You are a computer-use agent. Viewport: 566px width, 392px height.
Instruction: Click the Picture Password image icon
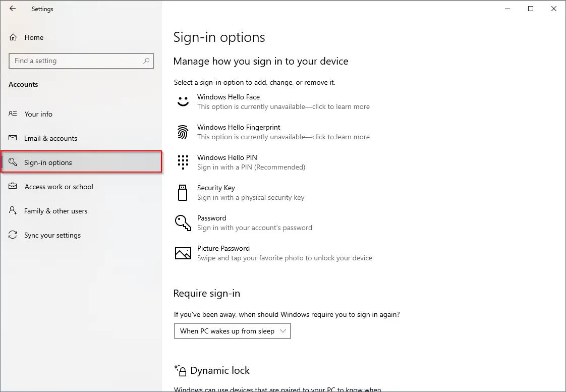pyautogui.click(x=183, y=253)
